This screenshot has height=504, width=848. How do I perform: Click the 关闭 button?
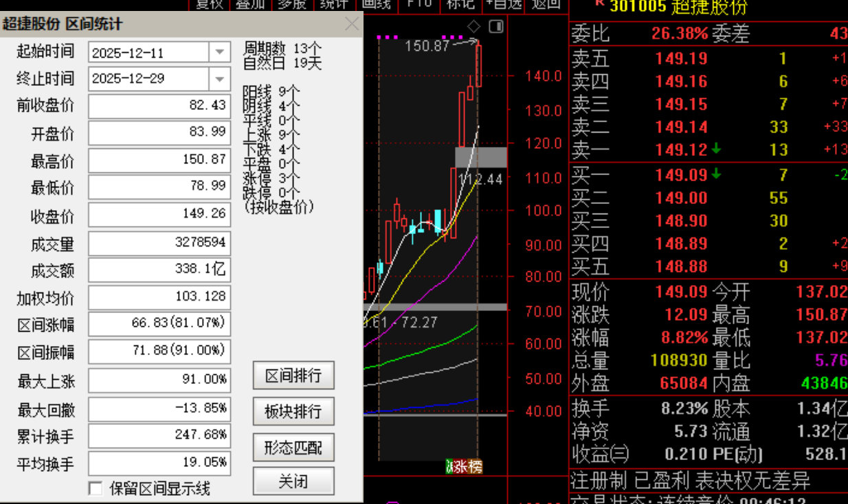(x=293, y=481)
